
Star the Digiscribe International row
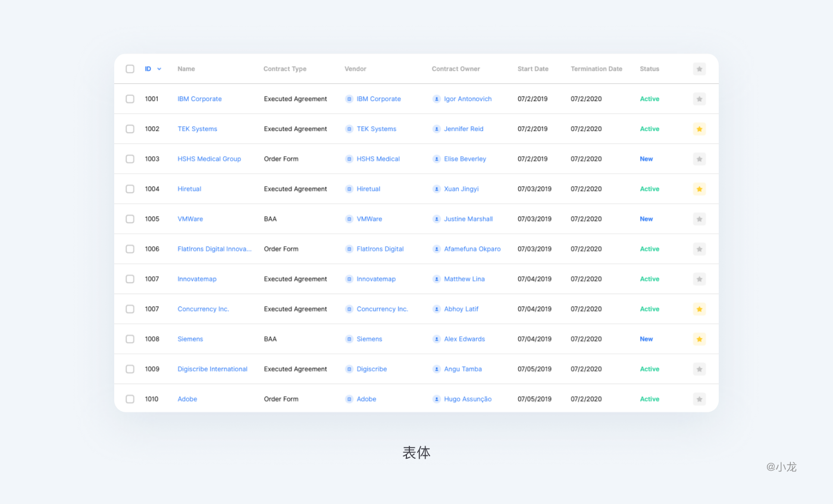click(699, 369)
